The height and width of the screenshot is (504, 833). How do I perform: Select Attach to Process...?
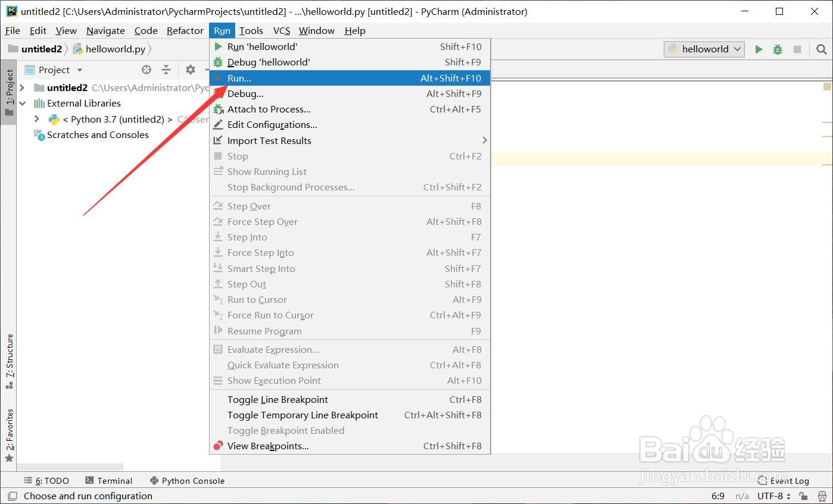350,109
